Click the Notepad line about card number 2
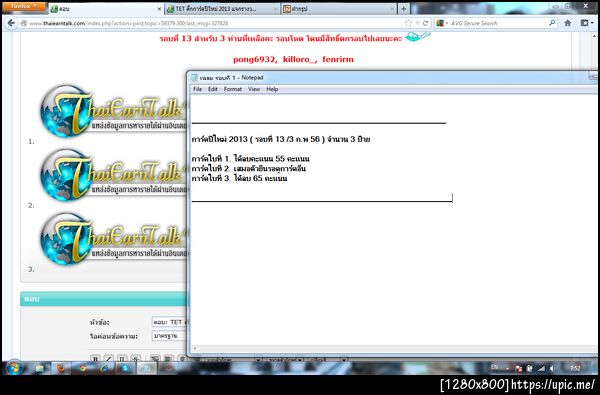This screenshot has width=600, height=395. click(x=249, y=169)
